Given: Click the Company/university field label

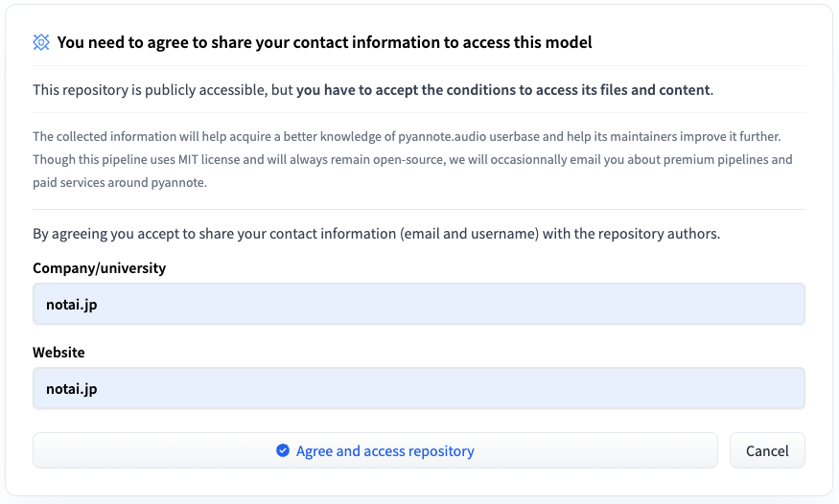Looking at the screenshot, I should 99,268.
